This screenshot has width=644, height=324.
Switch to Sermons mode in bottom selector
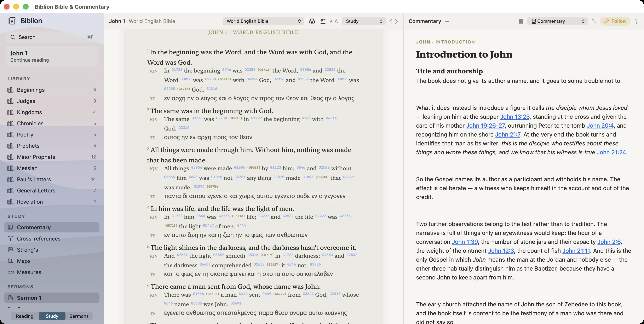click(79, 316)
